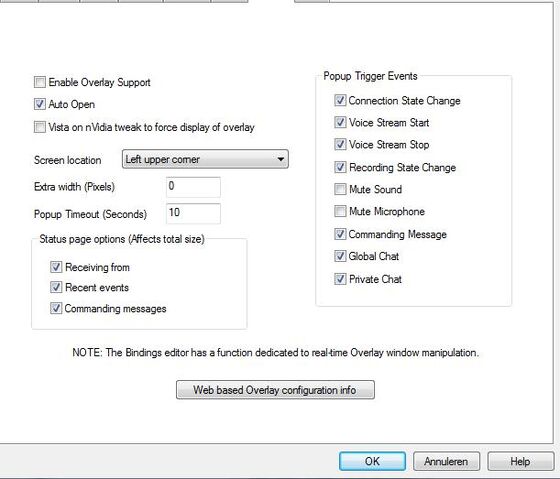Click the Extra width pixels field
This screenshot has width=560, height=479.
(193, 186)
